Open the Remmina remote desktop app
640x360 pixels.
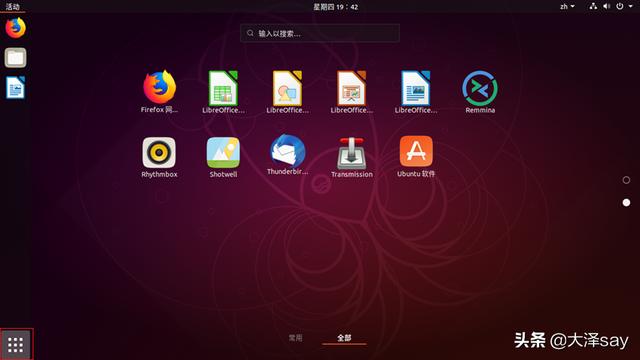pyautogui.click(x=480, y=88)
